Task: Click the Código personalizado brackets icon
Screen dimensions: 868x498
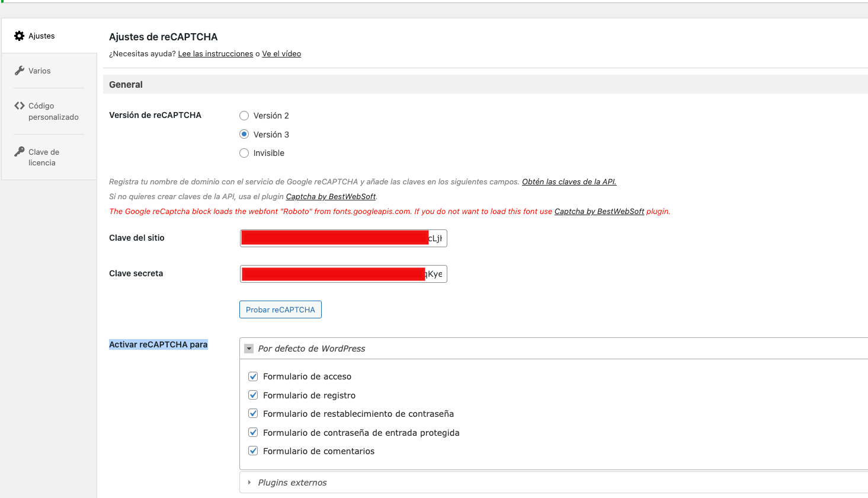Action: [19, 106]
